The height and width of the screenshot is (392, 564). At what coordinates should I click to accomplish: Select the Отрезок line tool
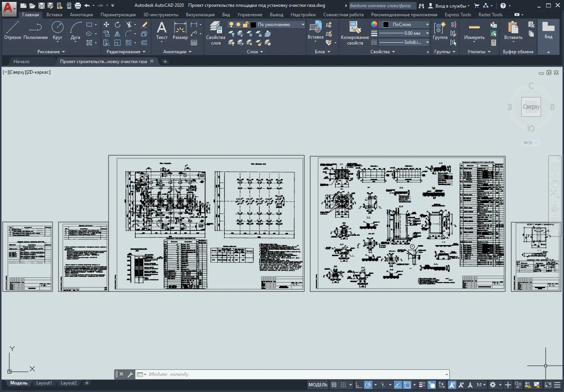[x=12, y=30]
